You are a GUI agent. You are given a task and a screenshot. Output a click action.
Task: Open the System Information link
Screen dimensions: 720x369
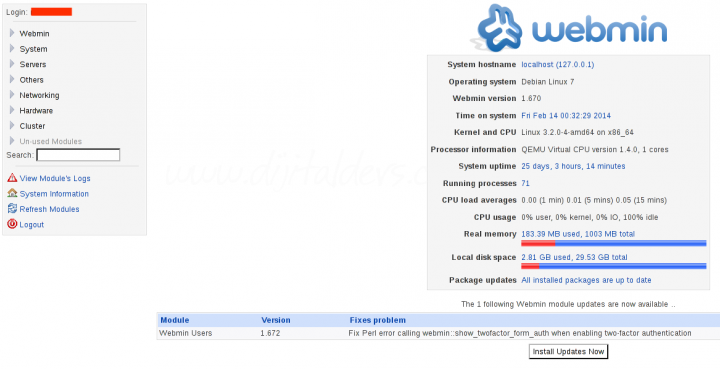(x=54, y=194)
